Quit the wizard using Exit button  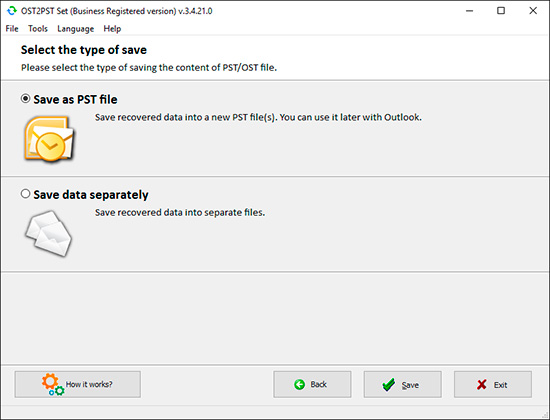click(493, 385)
